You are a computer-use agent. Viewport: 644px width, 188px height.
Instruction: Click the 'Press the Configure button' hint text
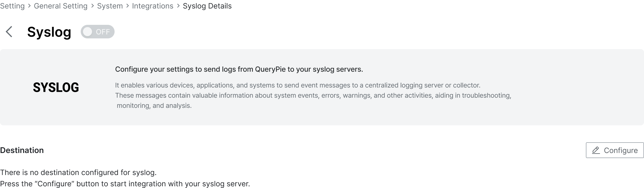[x=125, y=184]
